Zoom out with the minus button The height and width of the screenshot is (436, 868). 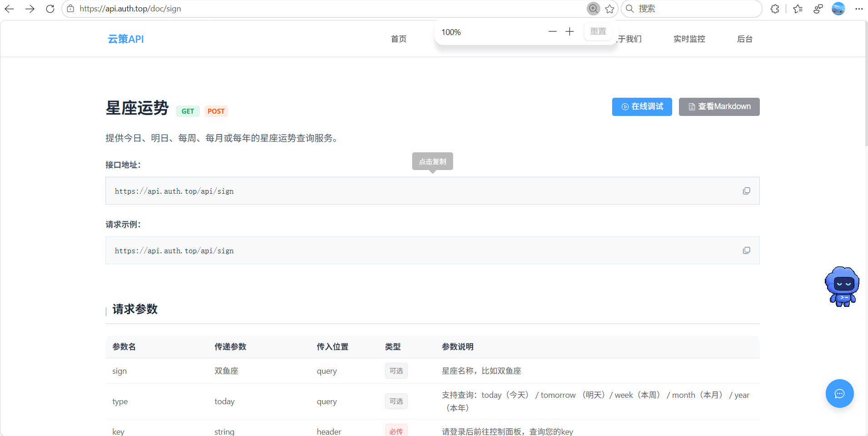pos(552,31)
